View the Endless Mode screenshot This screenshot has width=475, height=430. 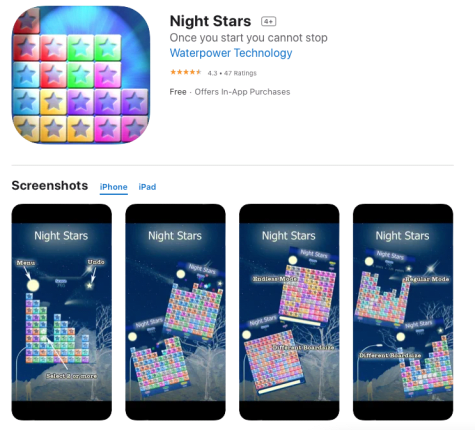tap(289, 312)
